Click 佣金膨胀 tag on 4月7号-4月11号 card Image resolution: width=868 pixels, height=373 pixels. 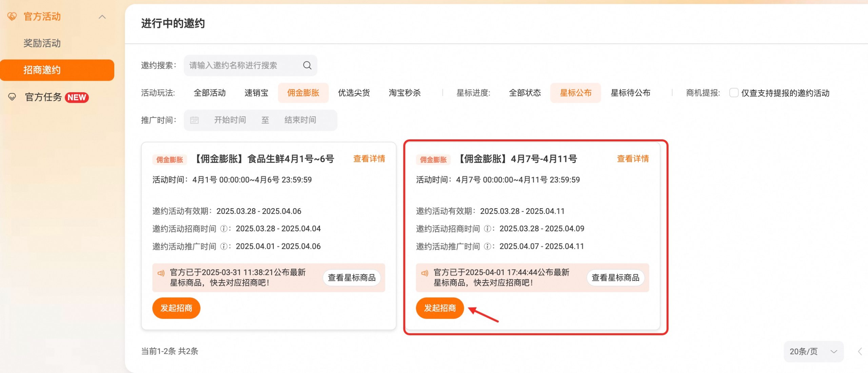(433, 159)
